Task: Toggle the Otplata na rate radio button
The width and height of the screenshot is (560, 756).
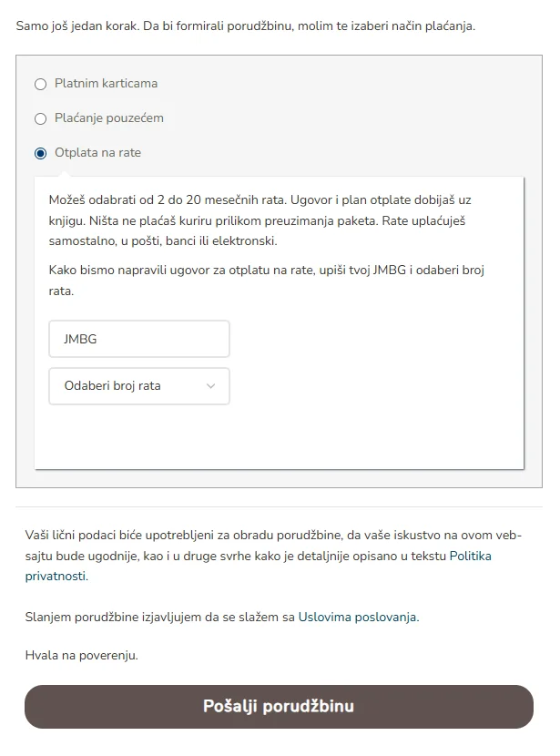Action: 40,153
